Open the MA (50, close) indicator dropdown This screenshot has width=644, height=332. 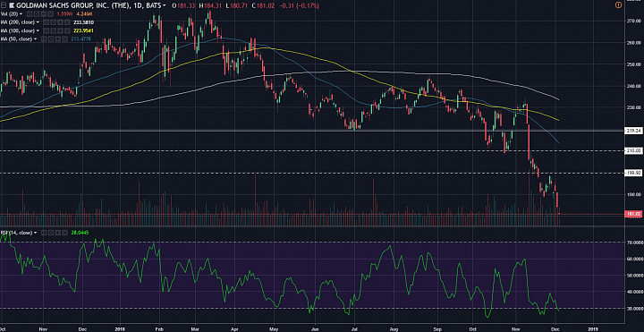(35, 39)
